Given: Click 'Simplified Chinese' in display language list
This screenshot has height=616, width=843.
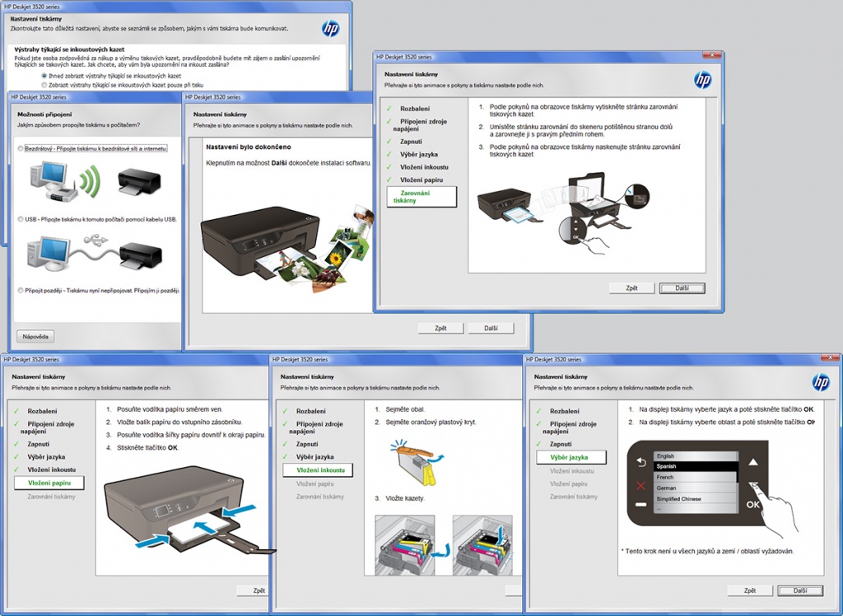Looking at the screenshot, I should [696, 499].
